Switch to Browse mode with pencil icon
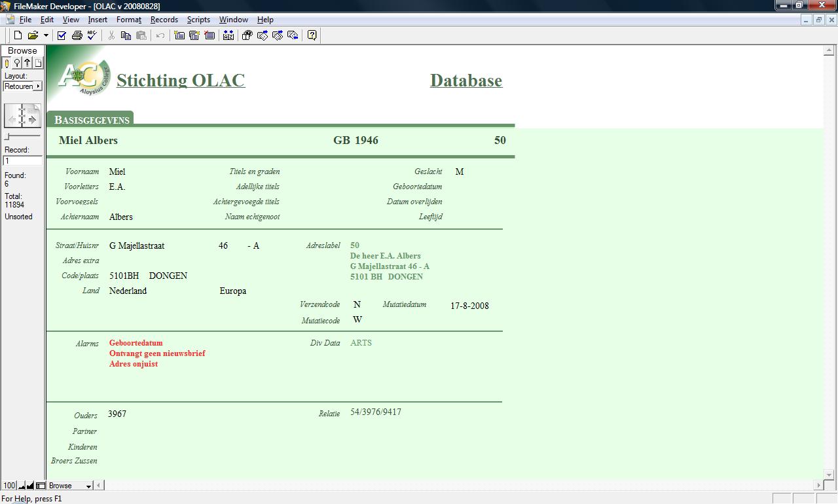Viewport: 838px width, 504px height. point(7,63)
